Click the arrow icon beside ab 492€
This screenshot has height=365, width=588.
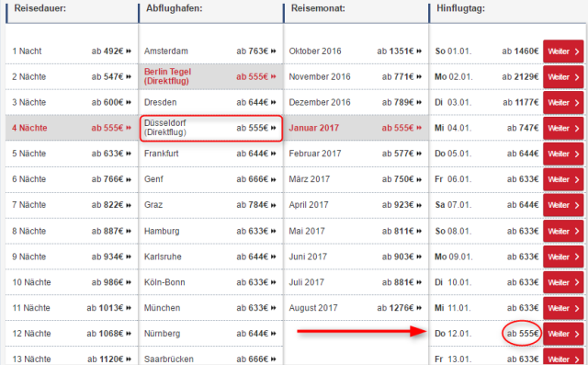coord(129,51)
